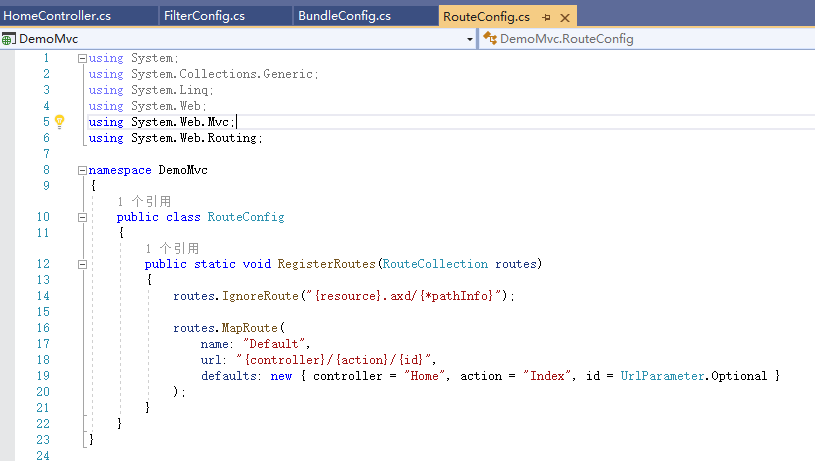This screenshot has width=815, height=461.
Task: Click the DemoMvc namespace name
Action: click(x=183, y=170)
